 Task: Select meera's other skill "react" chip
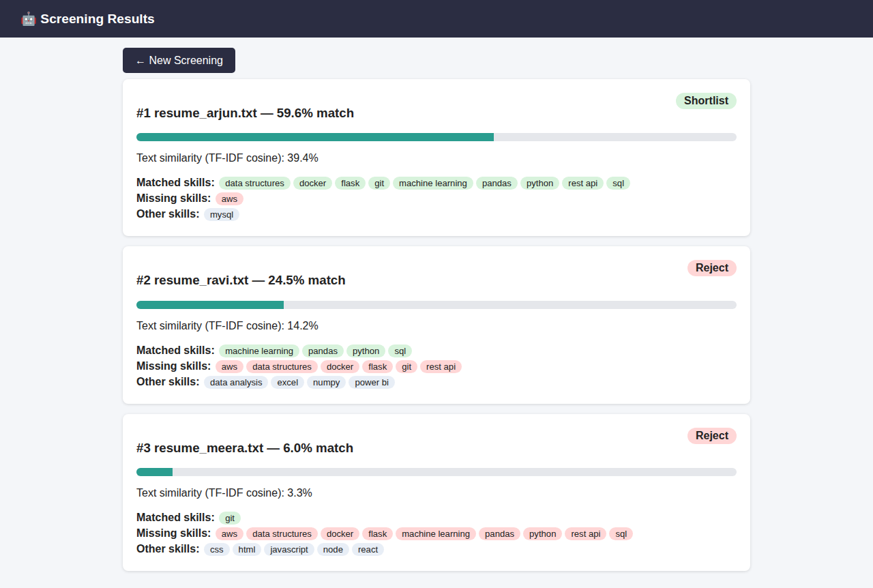point(368,550)
